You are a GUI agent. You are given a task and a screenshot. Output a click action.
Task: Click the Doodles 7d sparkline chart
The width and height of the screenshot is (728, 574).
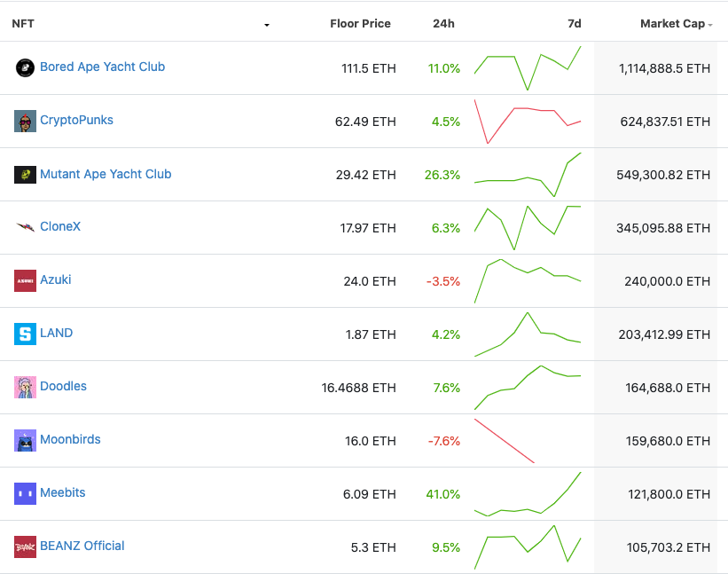(528, 388)
